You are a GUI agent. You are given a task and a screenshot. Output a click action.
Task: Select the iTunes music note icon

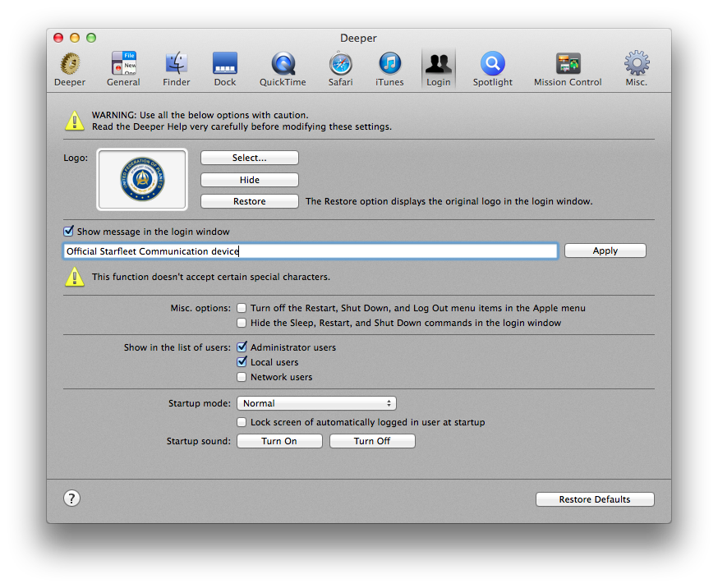[389, 63]
